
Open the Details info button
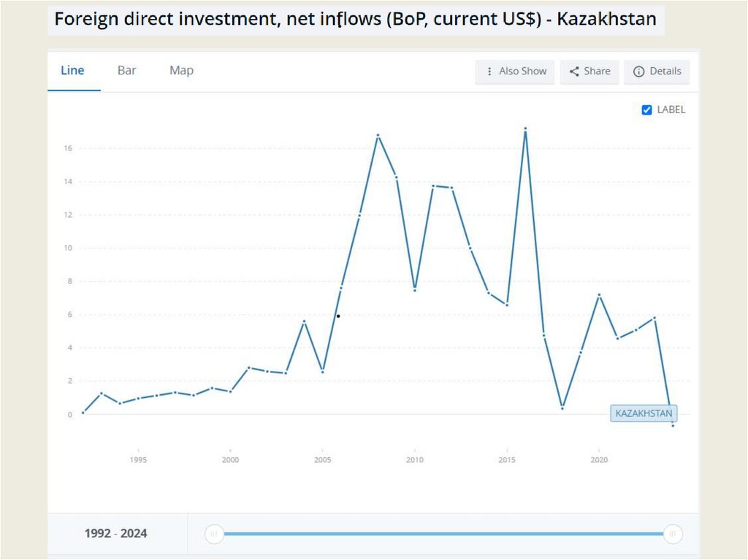tap(657, 72)
